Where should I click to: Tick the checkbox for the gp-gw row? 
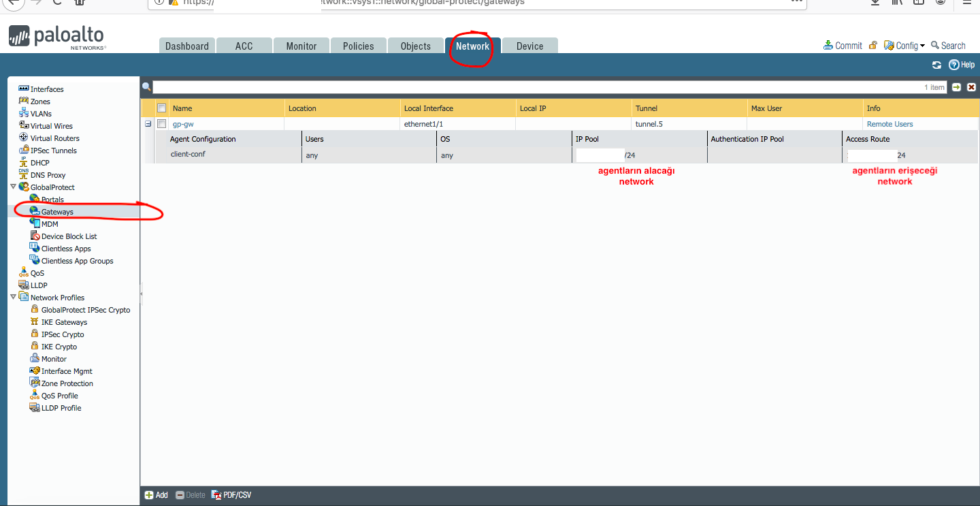[x=161, y=124]
